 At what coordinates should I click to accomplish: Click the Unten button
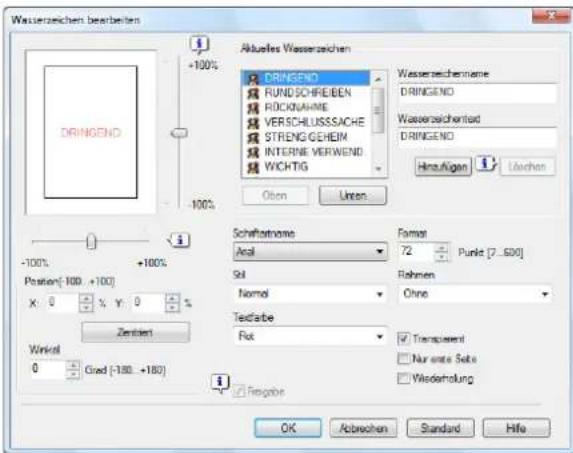tap(353, 195)
